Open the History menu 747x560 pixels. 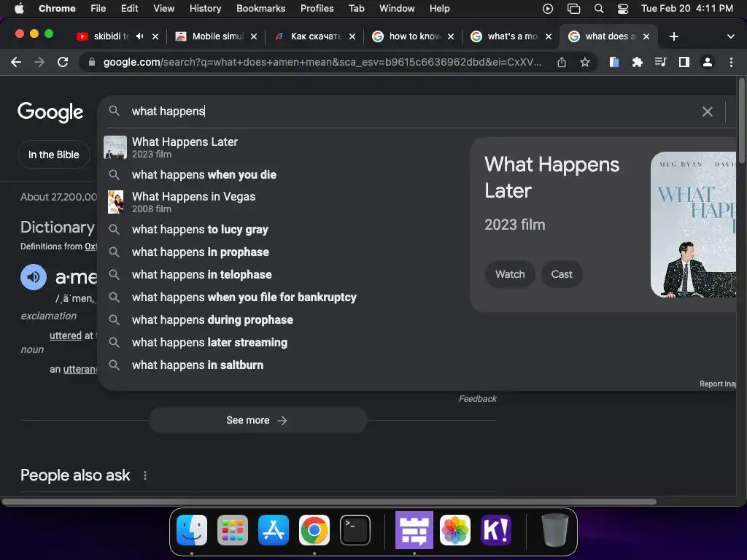205,9
